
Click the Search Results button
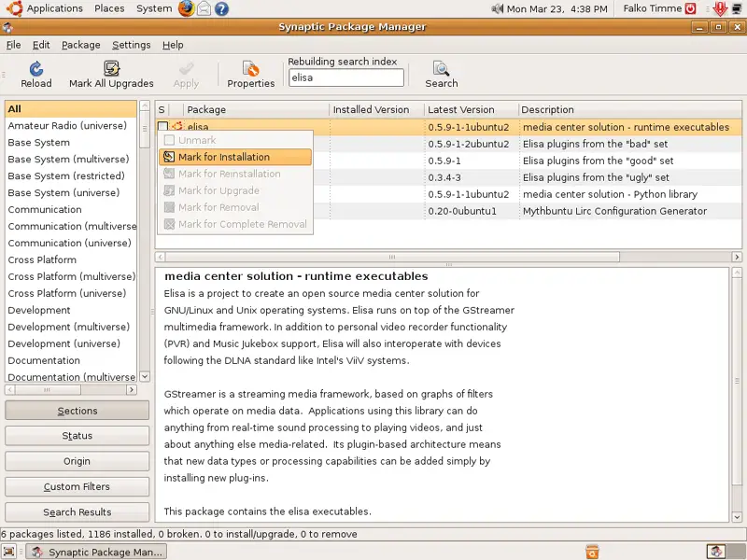point(78,511)
